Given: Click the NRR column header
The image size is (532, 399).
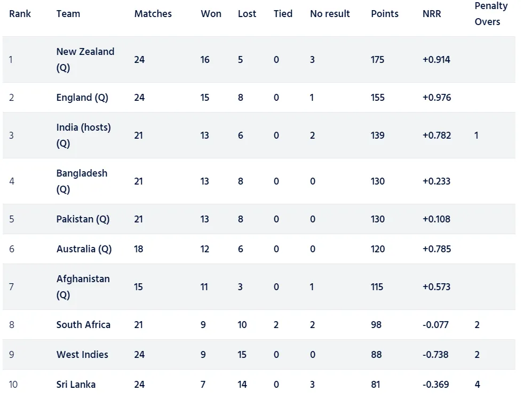Looking at the screenshot, I should pyautogui.click(x=432, y=14).
